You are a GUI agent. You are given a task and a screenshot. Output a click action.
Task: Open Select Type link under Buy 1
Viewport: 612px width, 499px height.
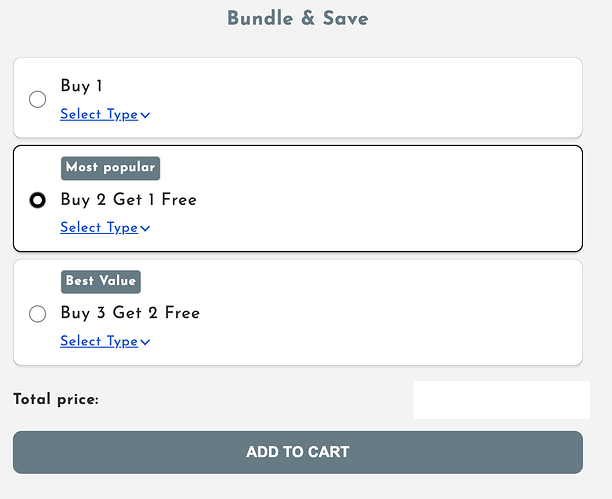pos(99,114)
